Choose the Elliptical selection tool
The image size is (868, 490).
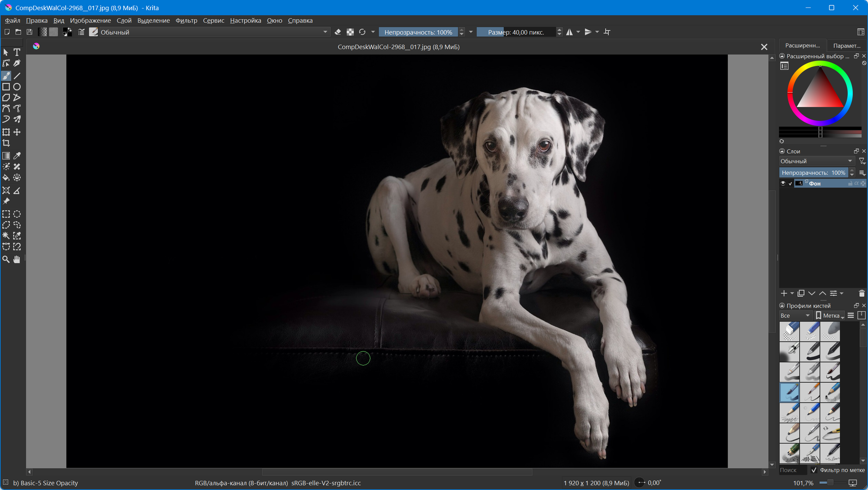(x=17, y=214)
